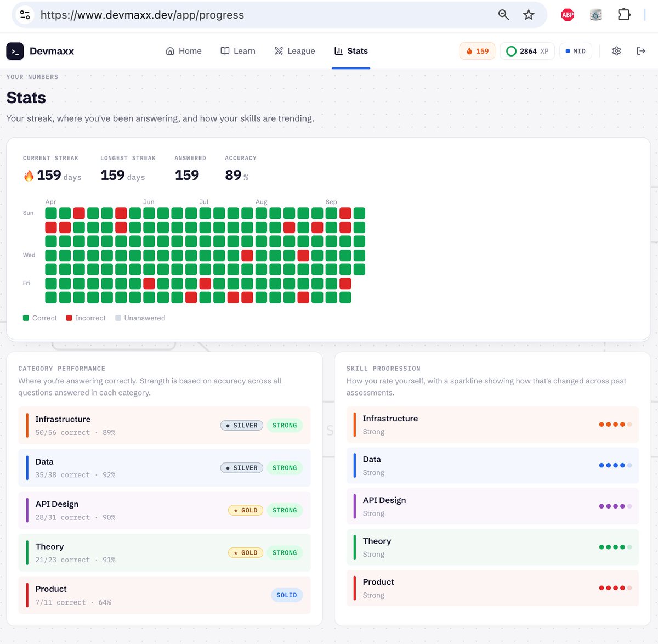
Task: Click the flame icon beside current streak
Action: 29,176
